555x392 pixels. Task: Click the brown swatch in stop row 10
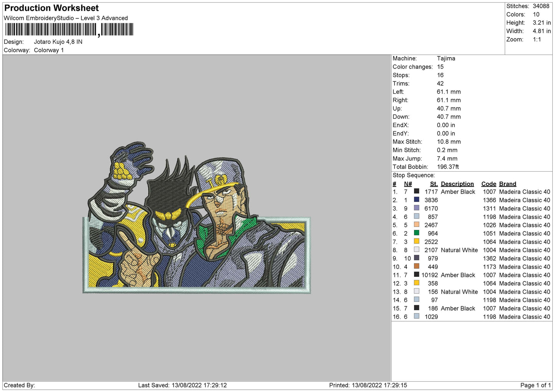(416, 266)
